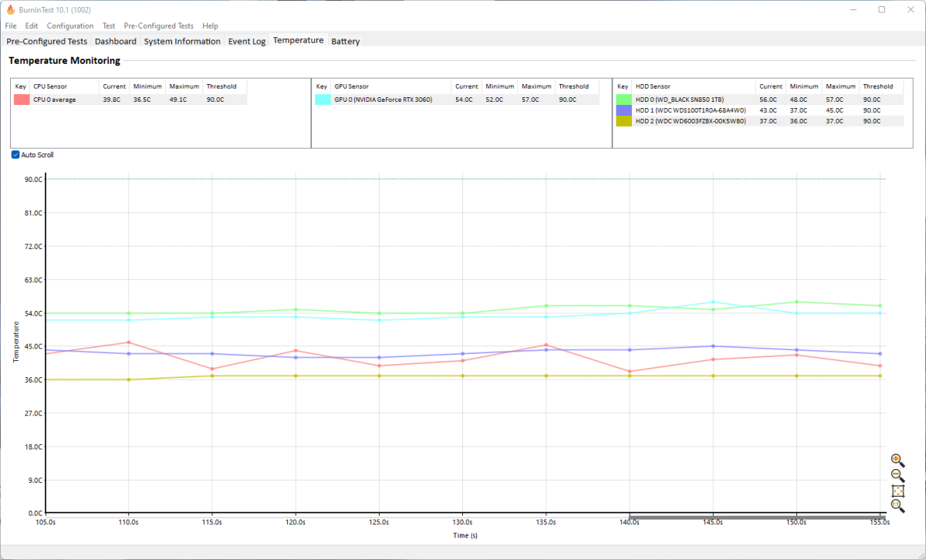Click the CPU table Maximum column header
Image resolution: width=926 pixels, height=560 pixels.
(x=184, y=86)
